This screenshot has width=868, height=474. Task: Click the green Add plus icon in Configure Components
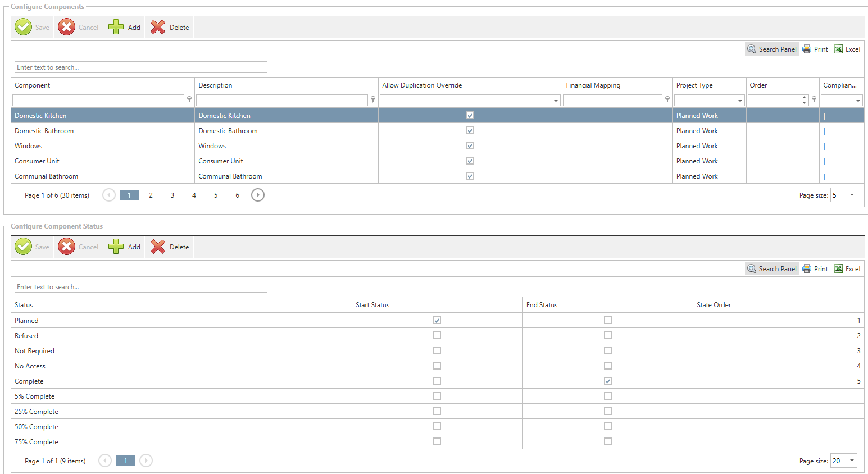tap(116, 27)
